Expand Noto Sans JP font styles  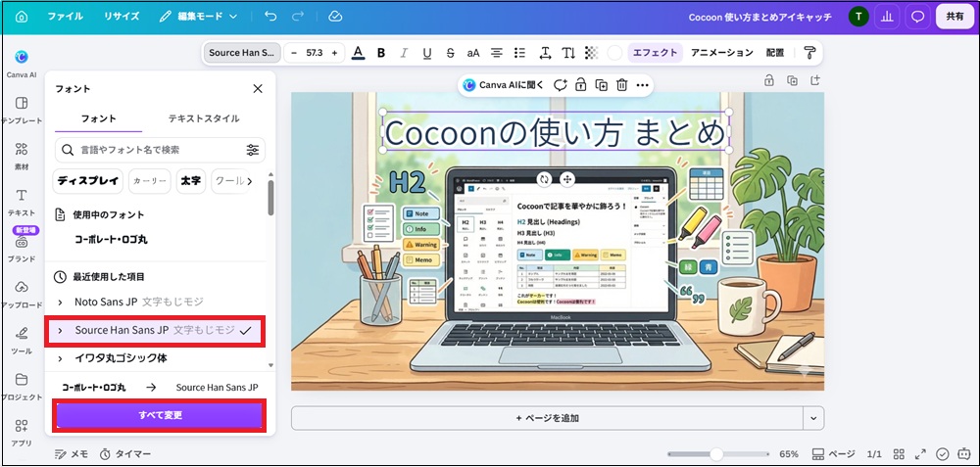(60, 303)
